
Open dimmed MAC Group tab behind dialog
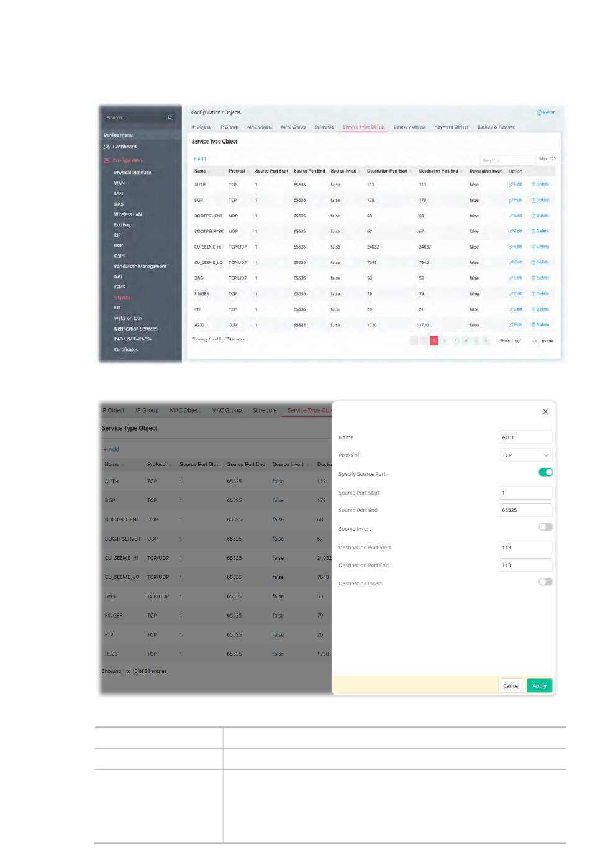pos(226,410)
